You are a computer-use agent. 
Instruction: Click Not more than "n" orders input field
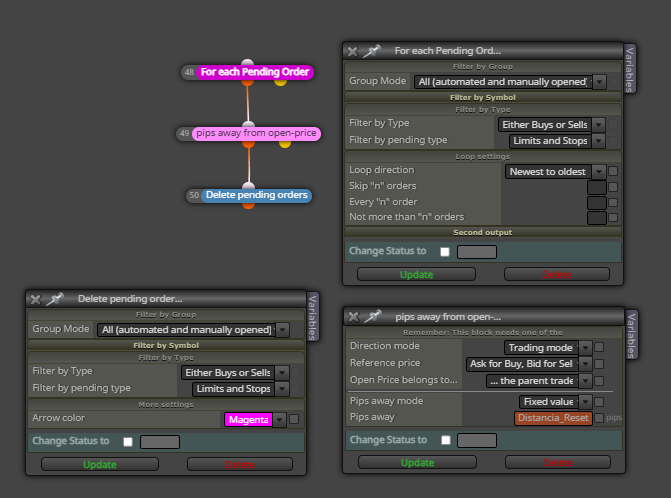point(597,218)
